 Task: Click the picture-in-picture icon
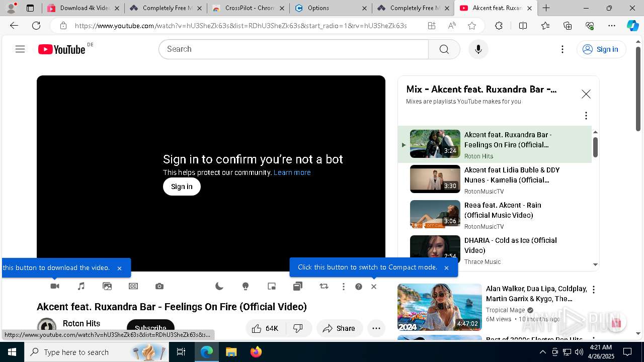(272, 286)
